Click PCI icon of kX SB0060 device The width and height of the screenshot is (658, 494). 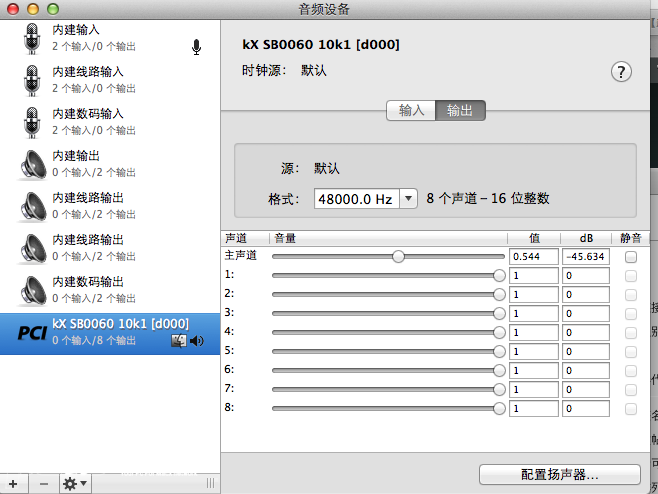[x=32, y=333]
